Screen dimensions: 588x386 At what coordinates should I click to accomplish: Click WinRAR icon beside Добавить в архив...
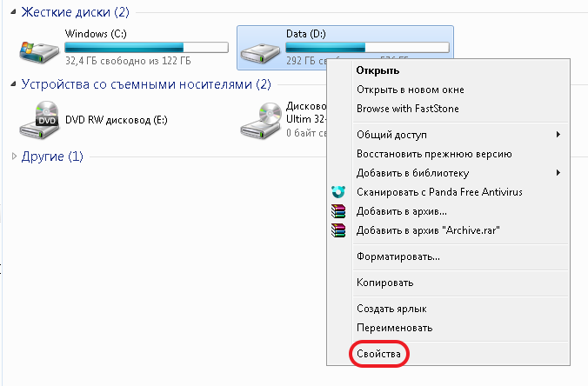pos(338,211)
